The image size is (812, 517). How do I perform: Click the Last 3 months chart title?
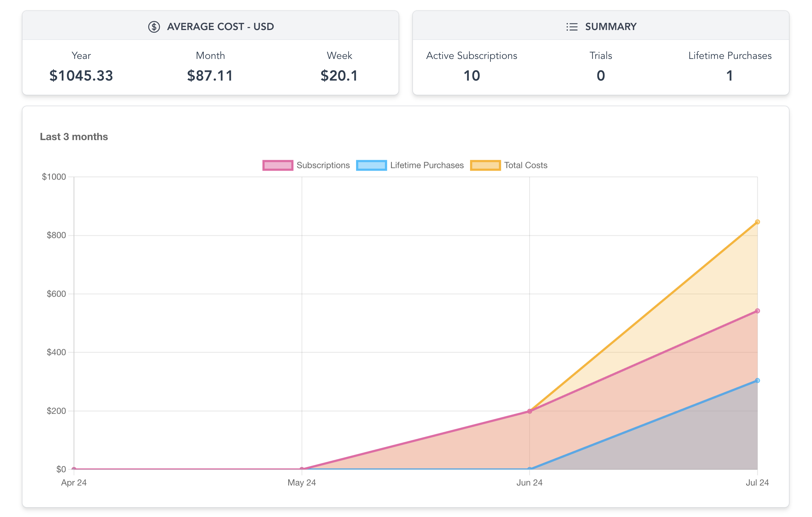tap(74, 137)
